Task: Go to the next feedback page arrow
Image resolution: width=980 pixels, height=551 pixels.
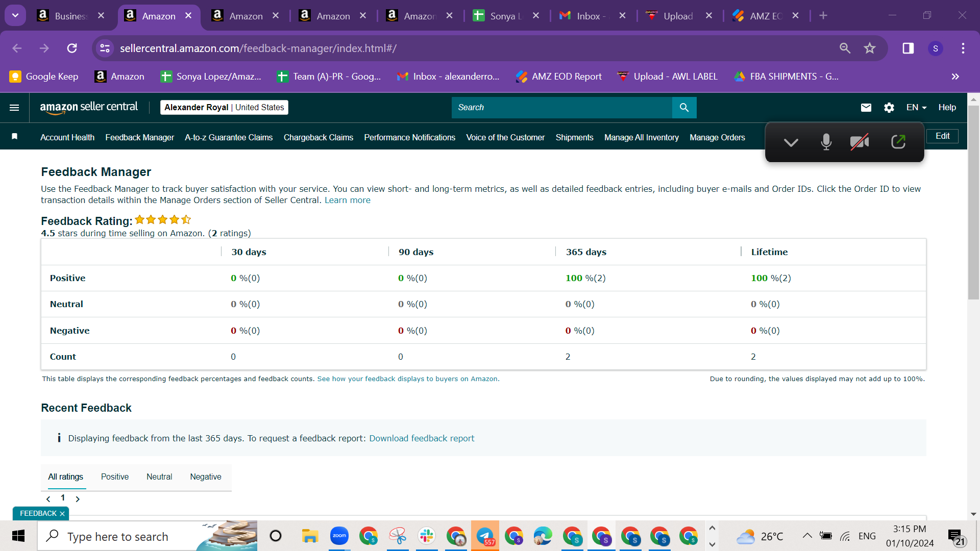Action: [78, 499]
